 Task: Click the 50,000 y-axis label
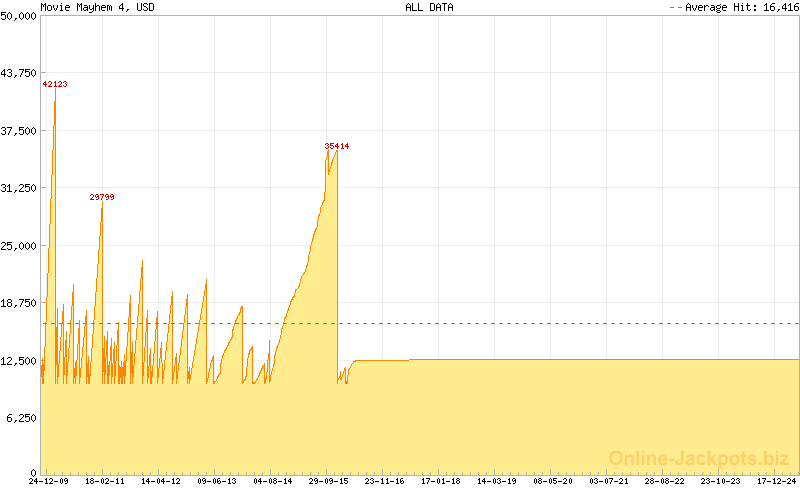tap(20, 17)
